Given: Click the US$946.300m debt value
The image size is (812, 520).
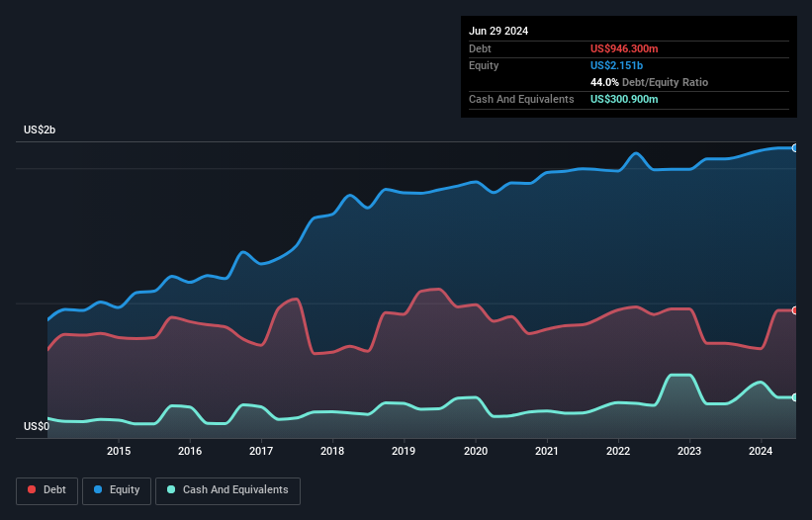Looking at the screenshot, I should click(x=624, y=48).
